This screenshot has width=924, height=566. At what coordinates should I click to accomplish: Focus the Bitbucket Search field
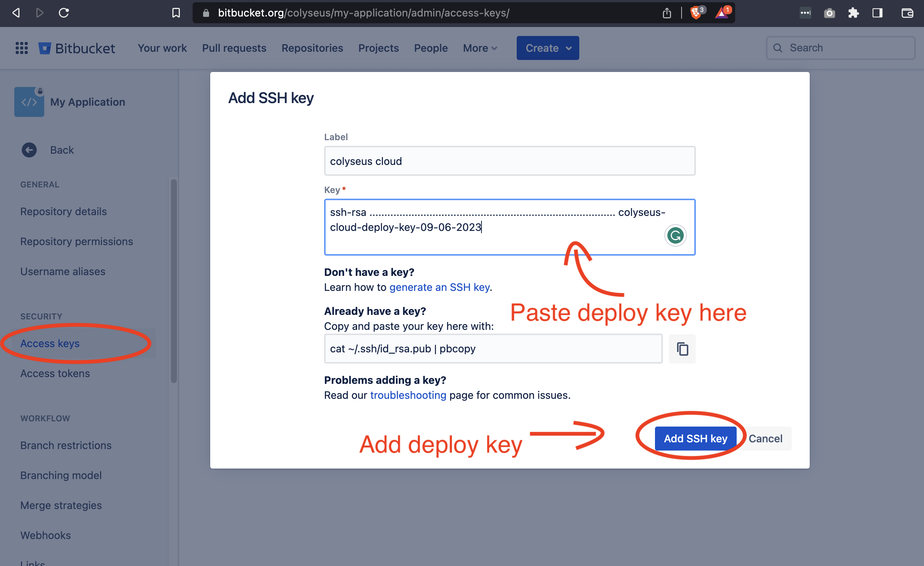[840, 48]
